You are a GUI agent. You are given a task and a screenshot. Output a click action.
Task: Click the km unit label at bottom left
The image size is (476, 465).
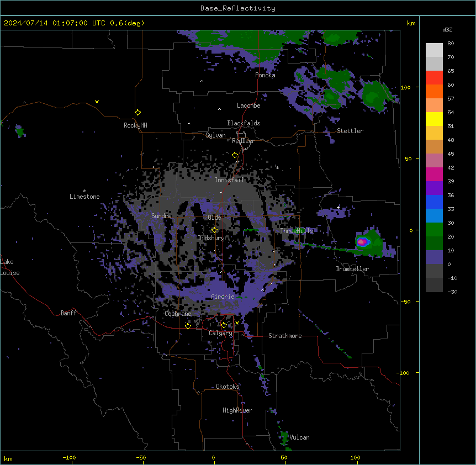[8, 458]
